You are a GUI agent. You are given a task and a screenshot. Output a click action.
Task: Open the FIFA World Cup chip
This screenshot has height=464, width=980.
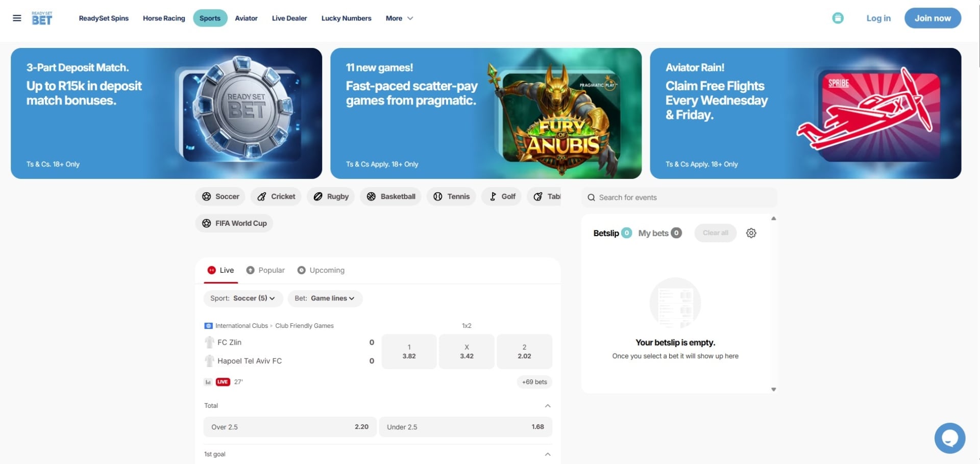[x=234, y=223]
